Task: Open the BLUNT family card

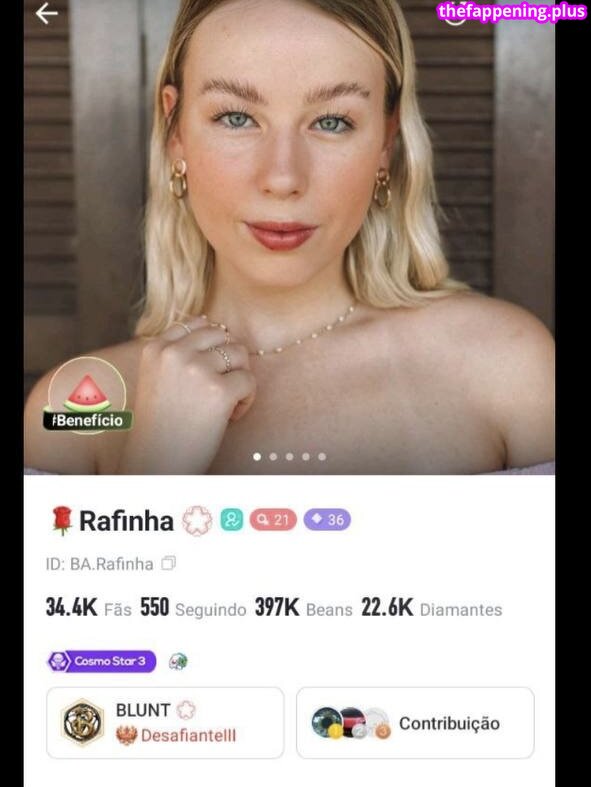Action: 165,723
